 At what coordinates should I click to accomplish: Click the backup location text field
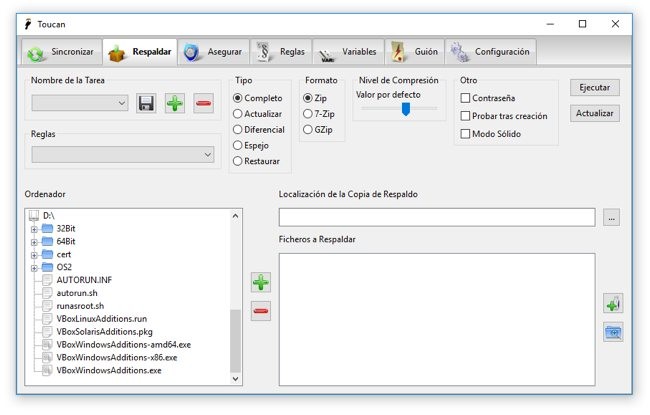[437, 217]
